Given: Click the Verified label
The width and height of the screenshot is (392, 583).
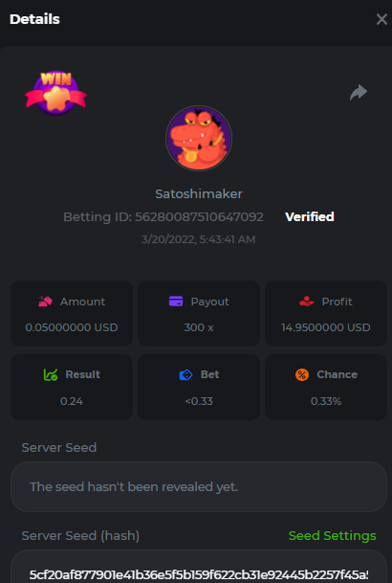Looking at the screenshot, I should pos(310,216).
